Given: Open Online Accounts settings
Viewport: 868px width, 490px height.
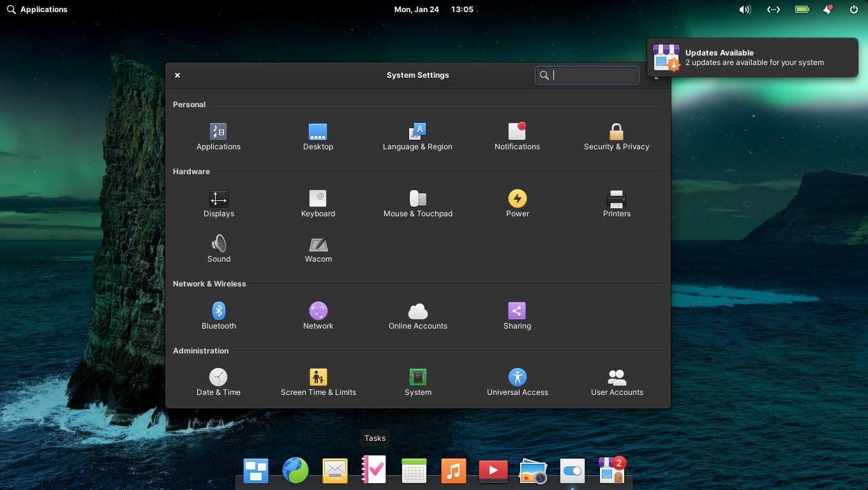Looking at the screenshot, I should point(417,316).
